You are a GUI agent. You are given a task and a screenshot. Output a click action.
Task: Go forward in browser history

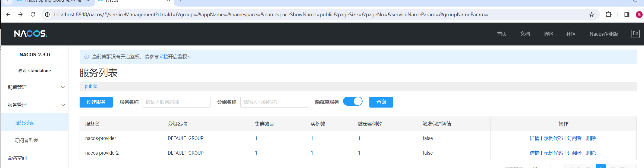[x=20, y=14]
